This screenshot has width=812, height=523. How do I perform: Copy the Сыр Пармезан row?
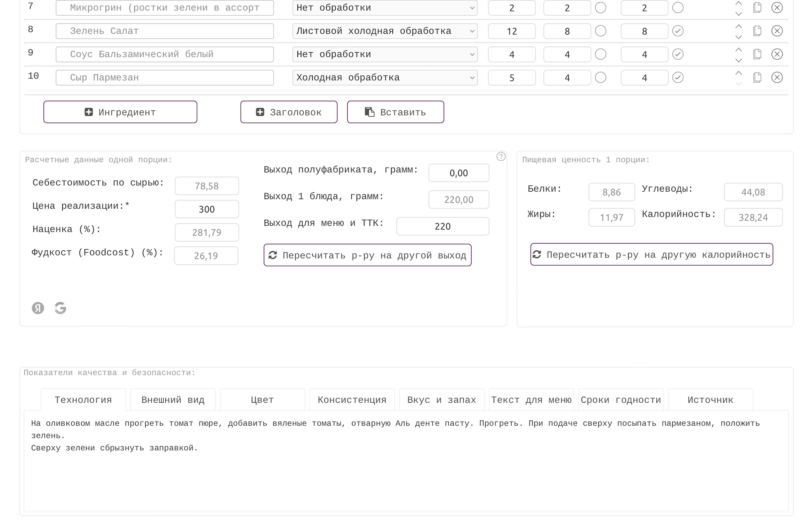757,77
